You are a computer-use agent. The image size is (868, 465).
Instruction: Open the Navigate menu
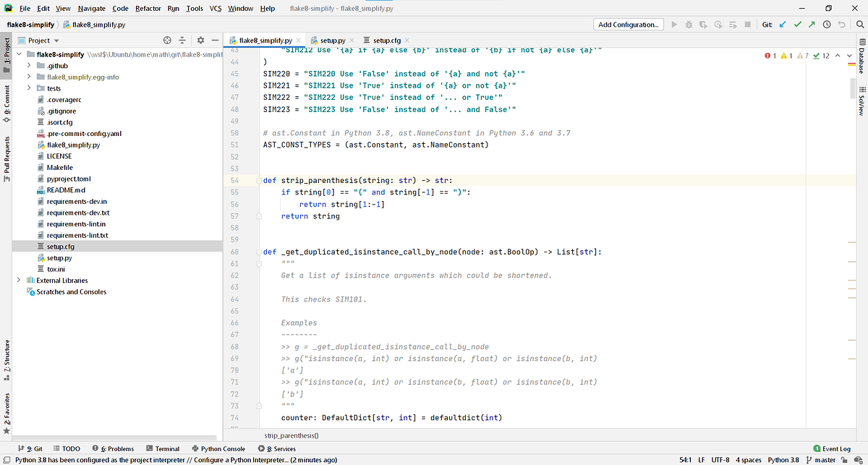pyautogui.click(x=91, y=8)
